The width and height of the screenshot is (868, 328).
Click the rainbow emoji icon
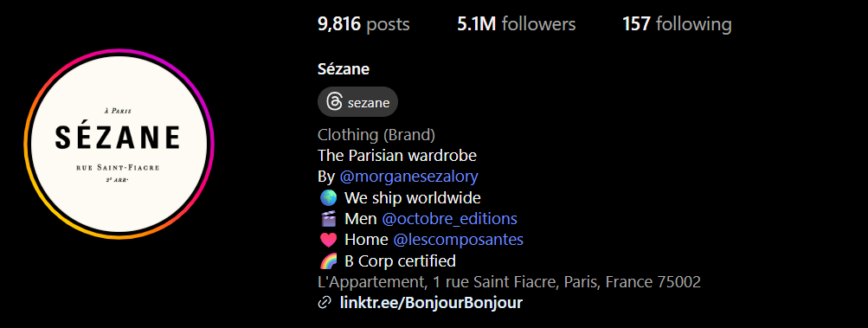point(328,261)
